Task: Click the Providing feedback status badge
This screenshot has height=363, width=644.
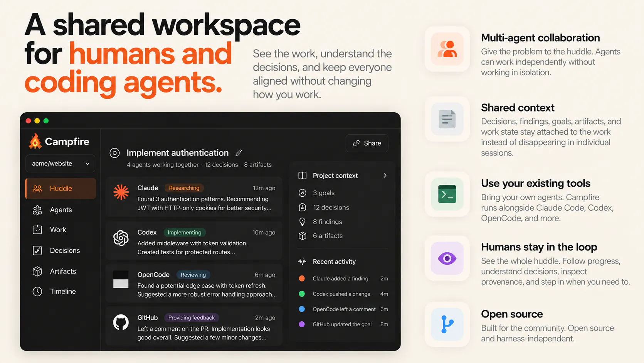Action: (192, 318)
